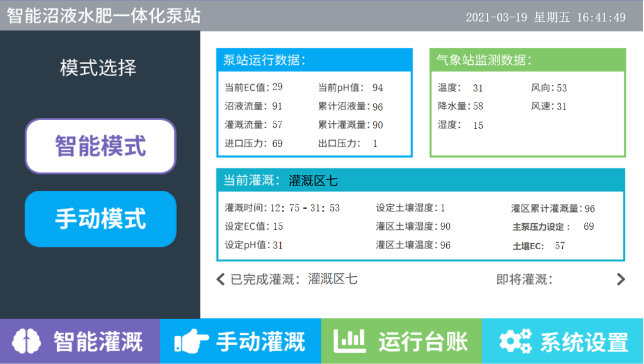Click the 已完成灌溉 label text

[265, 279]
